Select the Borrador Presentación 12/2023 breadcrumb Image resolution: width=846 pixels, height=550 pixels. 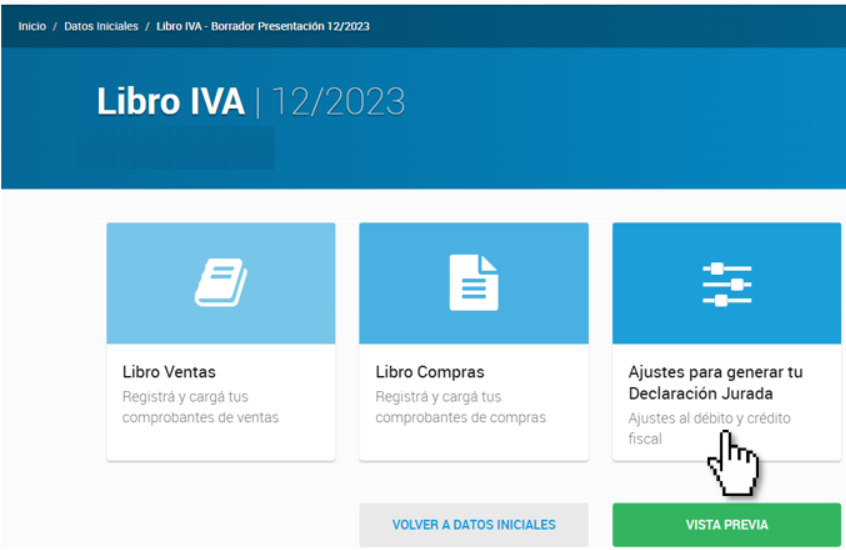pyautogui.click(x=263, y=26)
